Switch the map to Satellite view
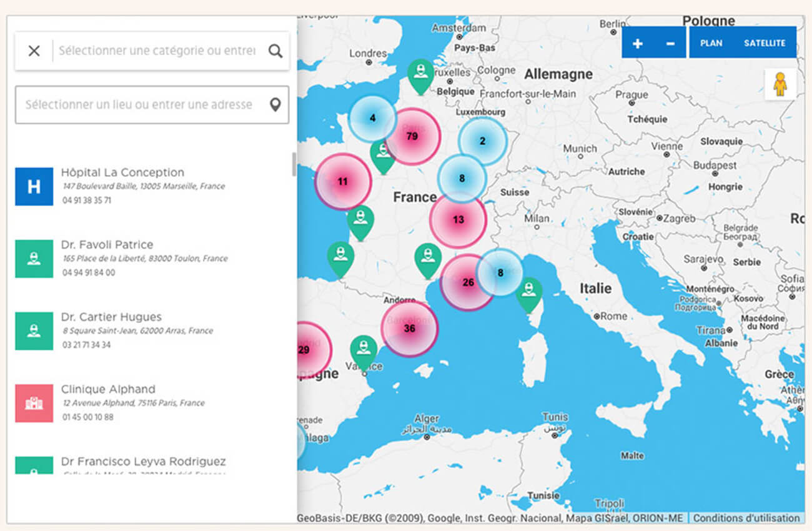Image resolution: width=812 pixels, height=531 pixels. coord(765,43)
